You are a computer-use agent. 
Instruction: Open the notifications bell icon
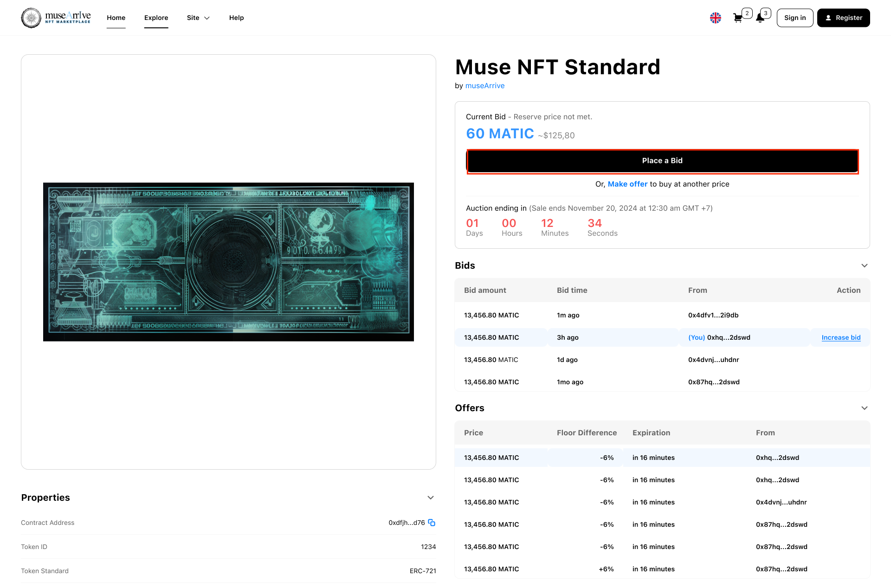tap(760, 18)
